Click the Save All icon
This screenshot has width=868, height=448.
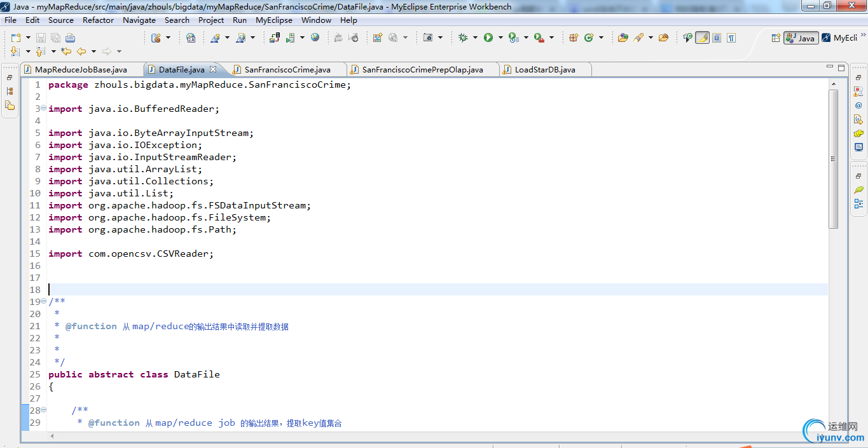(x=55, y=38)
